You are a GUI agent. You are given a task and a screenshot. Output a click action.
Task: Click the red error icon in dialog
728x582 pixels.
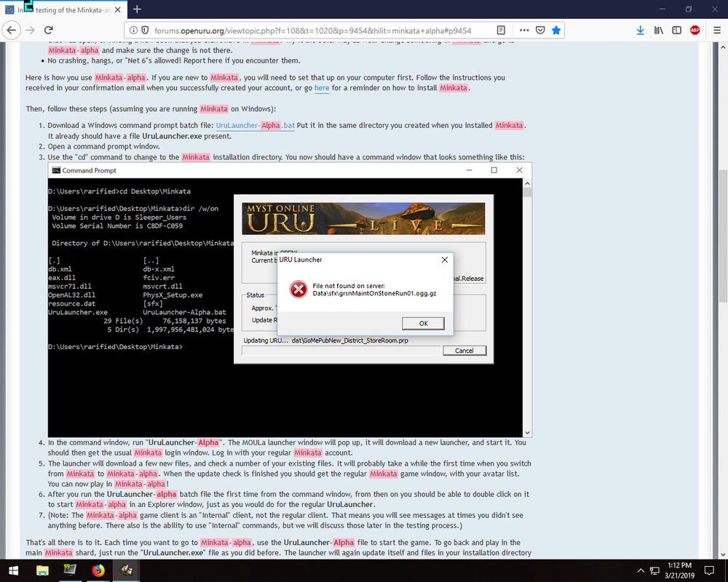[x=298, y=289]
